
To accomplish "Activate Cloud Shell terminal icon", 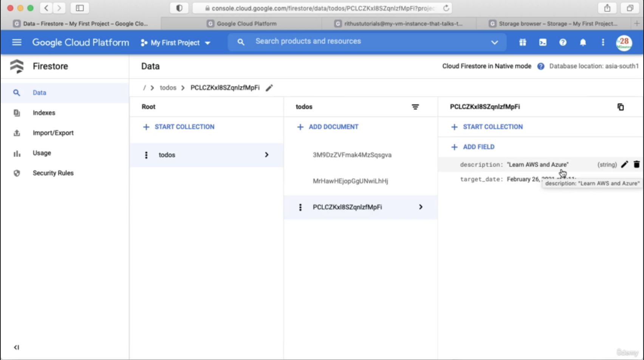I will point(543,42).
